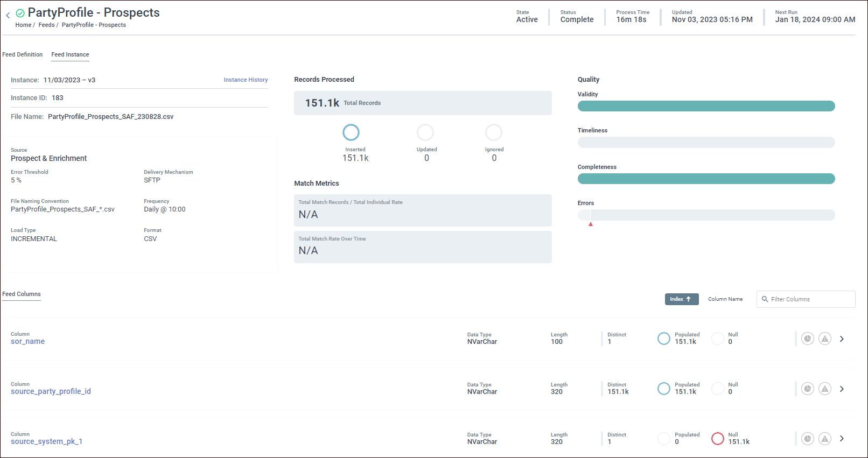The height and width of the screenshot is (458, 868).
Task: Click the red Null circle for source_system_pk_1
Action: coord(717,439)
